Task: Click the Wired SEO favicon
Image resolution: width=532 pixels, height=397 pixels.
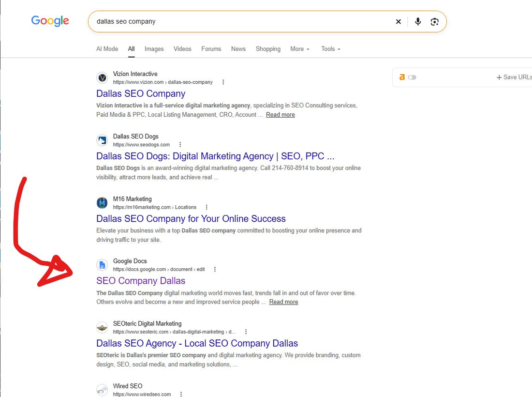Action: 102,390
